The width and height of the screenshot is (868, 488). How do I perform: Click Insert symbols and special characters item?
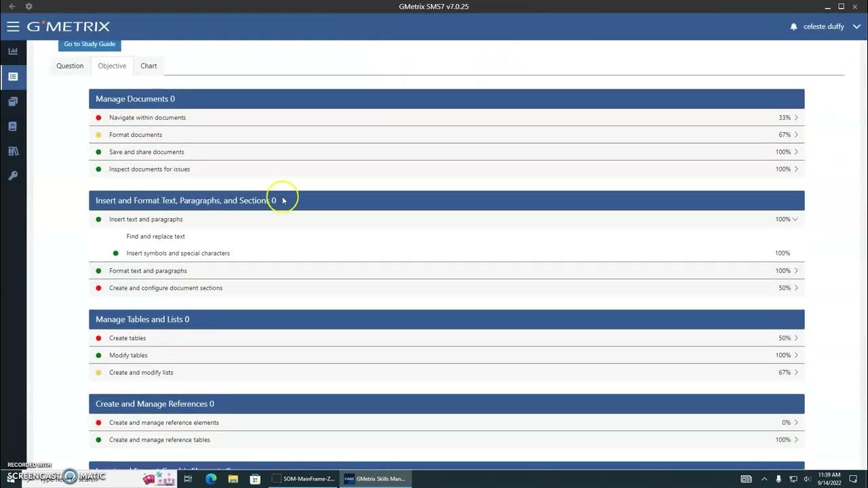coord(178,253)
